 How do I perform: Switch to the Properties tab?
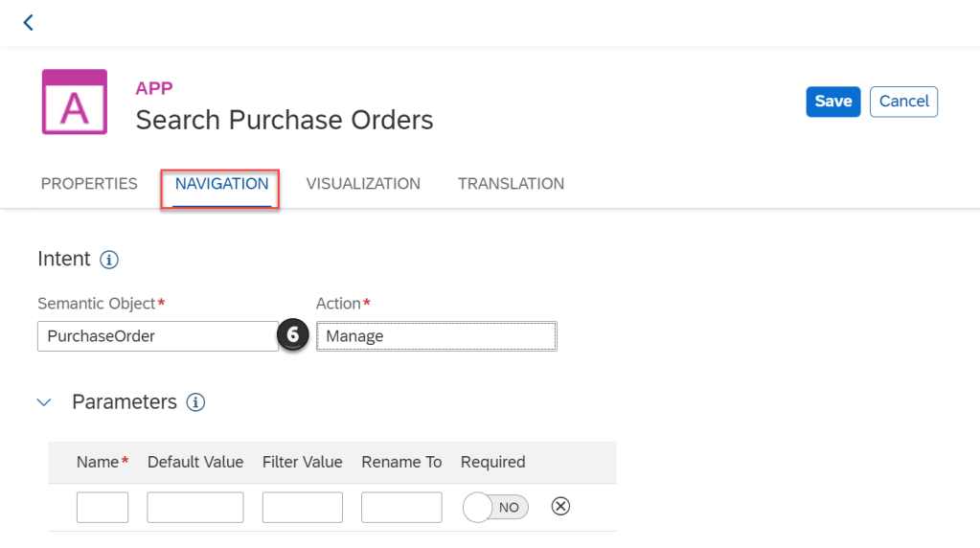coord(89,184)
